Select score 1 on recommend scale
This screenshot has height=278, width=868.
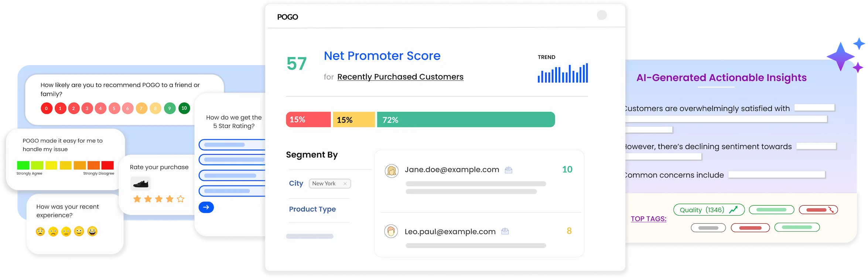coord(60,108)
